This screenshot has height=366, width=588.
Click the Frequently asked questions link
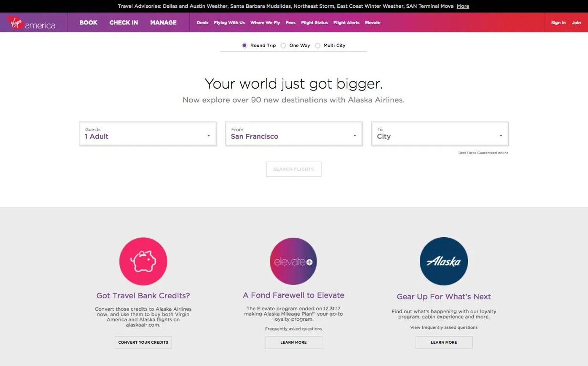[x=294, y=329]
